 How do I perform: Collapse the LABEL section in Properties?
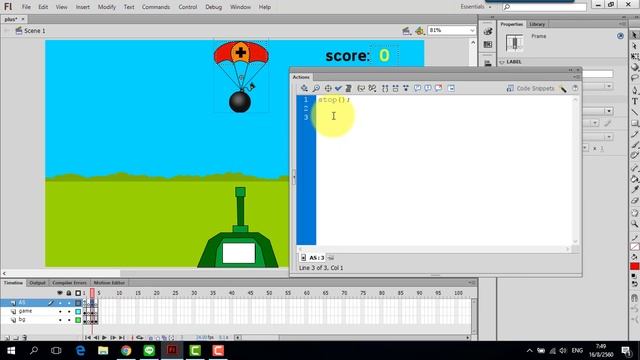coord(502,62)
